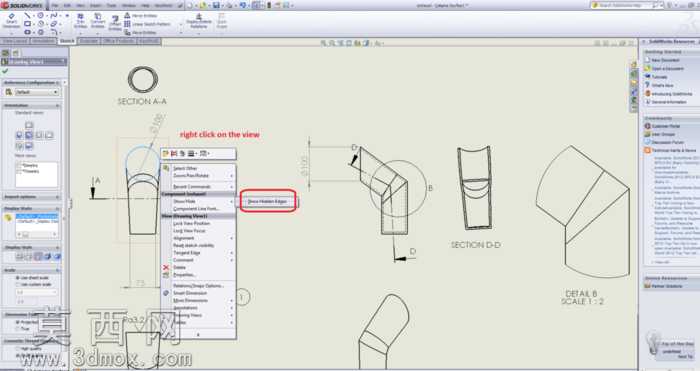The width and height of the screenshot is (700, 371).
Task: Switch to the Office Products tab
Action: pos(118,41)
